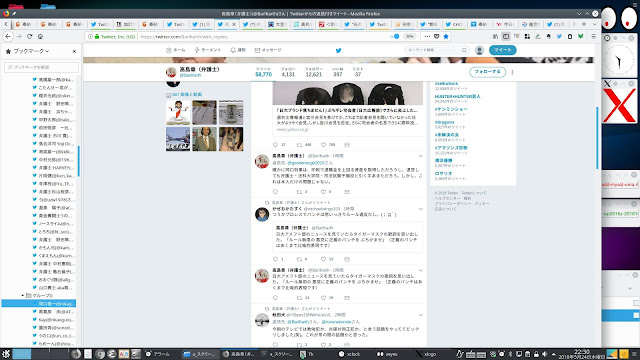Screen dimensions: 640x360
Task: Reload the current Twitter page
Action: pyautogui.click(x=29, y=36)
